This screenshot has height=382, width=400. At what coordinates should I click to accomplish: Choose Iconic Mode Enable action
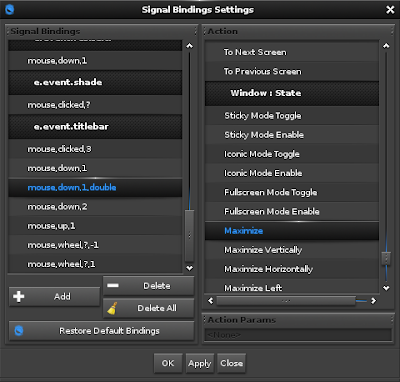pos(292,173)
